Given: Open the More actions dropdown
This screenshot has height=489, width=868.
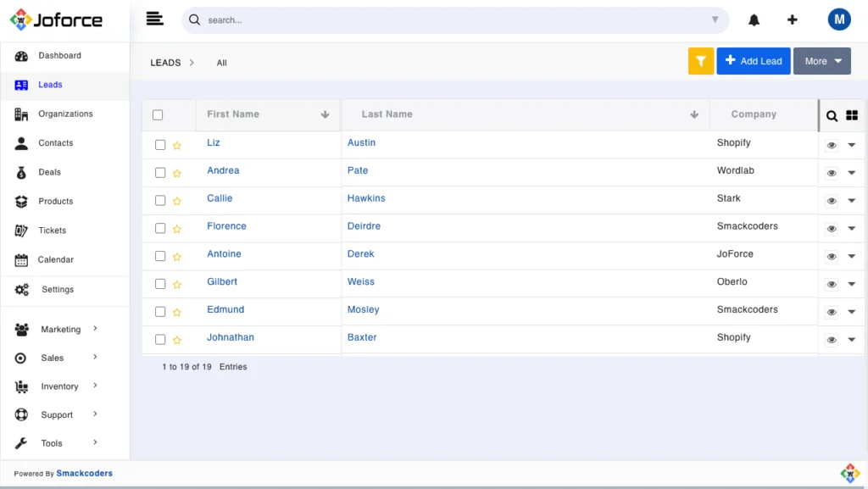Looking at the screenshot, I should 821,61.
